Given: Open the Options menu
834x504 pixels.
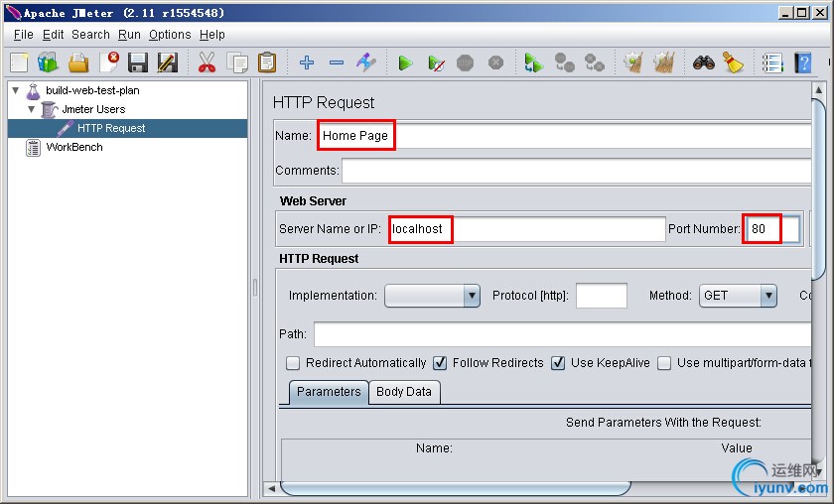Looking at the screenshot, I should pyautogui.click(x=170, y=35).
